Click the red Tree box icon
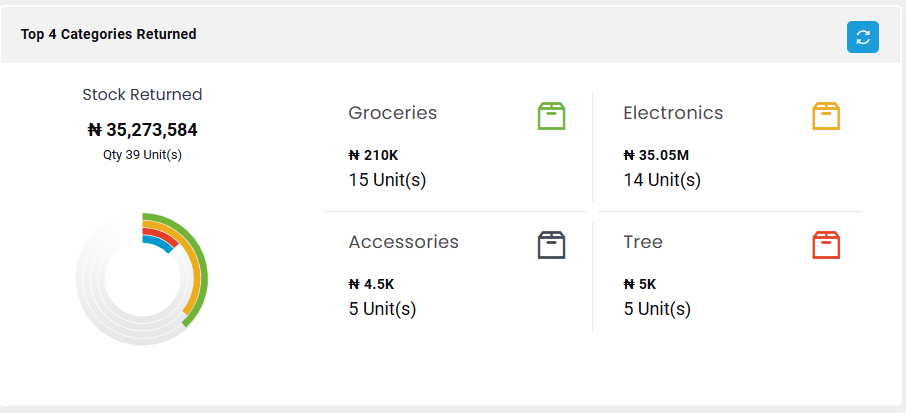 click(x=826, y=245)
